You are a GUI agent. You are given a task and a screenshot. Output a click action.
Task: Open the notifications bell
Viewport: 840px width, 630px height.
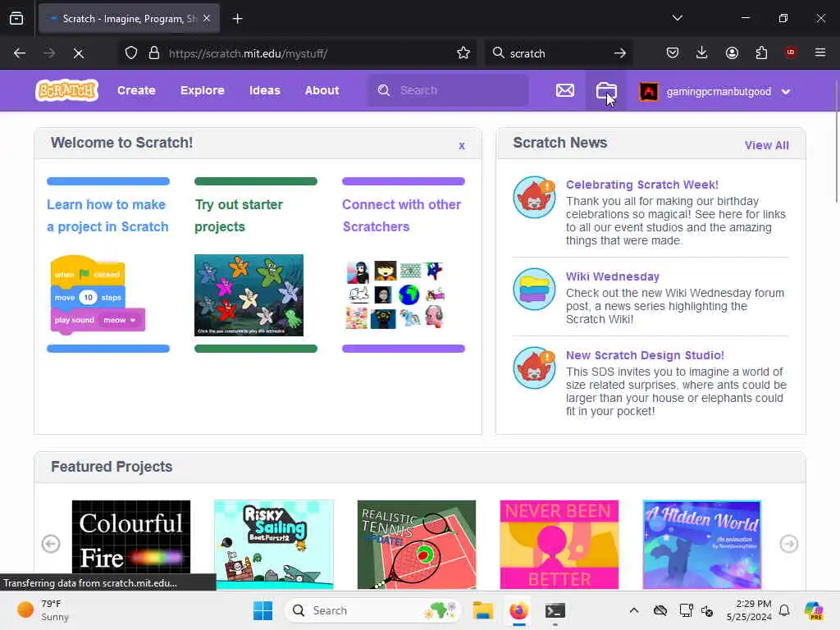point(783,610)
